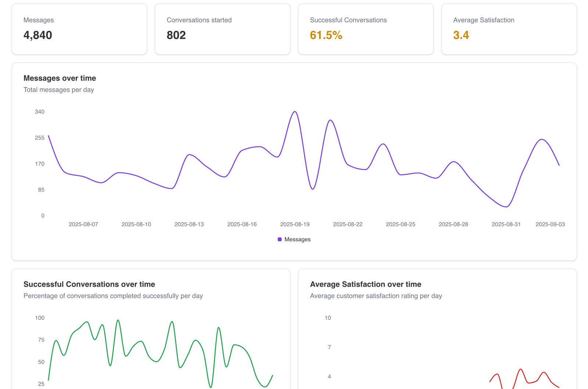Viewport: 588px width, 389px height.
Task: Click the highest peak of the purple Messages line
Action: tap(295, 112)
